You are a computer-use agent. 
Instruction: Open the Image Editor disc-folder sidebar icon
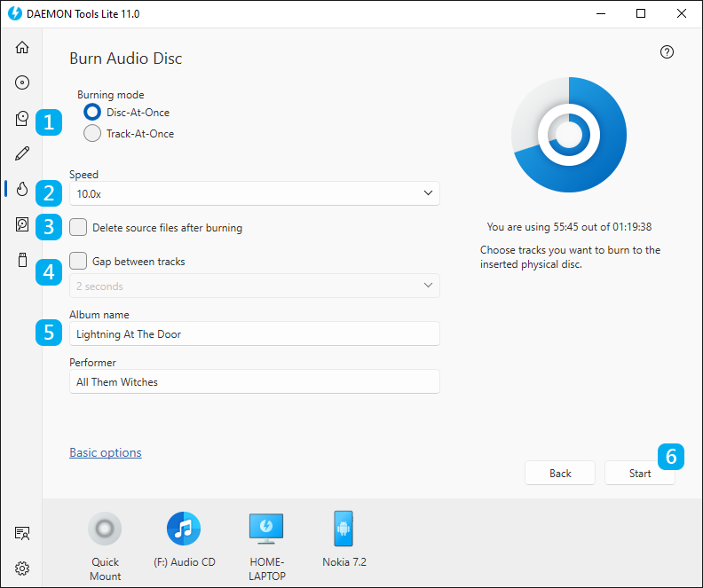pyautogui.click(x=22, y=118)
